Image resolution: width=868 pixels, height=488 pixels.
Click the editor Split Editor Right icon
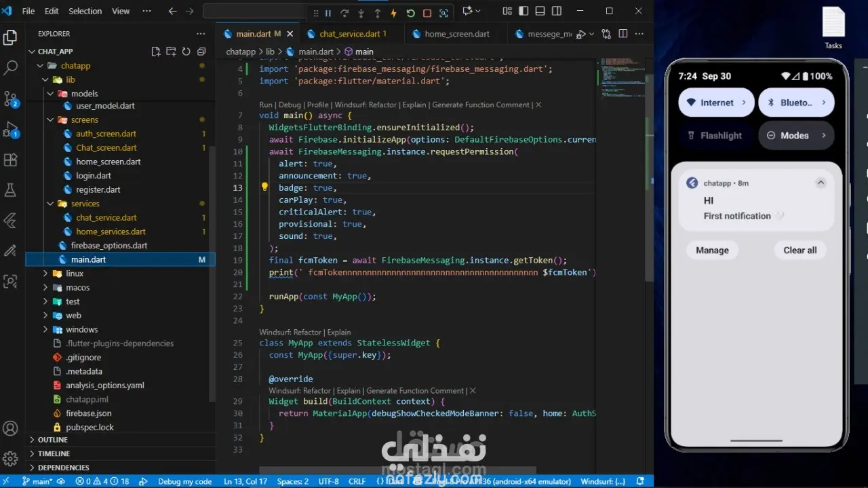tap(623, 34)
